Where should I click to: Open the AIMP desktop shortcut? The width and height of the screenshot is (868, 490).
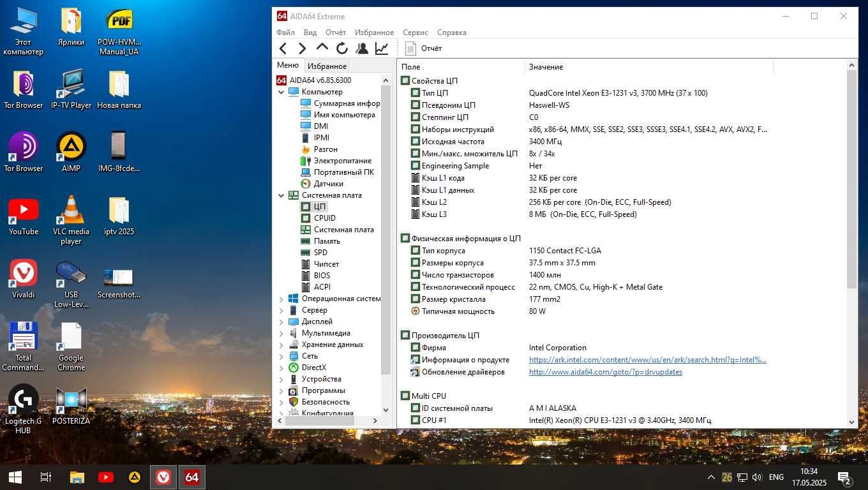coord(71,153)
